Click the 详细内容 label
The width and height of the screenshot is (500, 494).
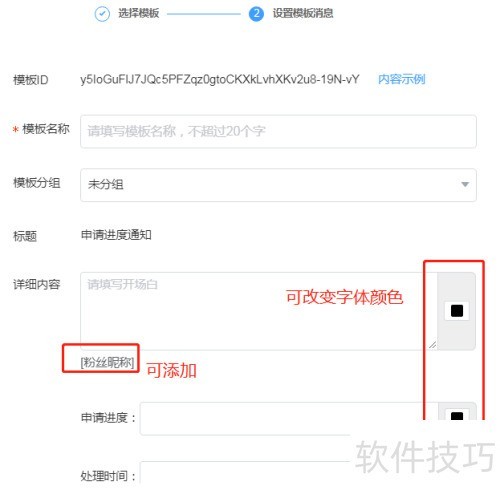(x=37, y=284)
